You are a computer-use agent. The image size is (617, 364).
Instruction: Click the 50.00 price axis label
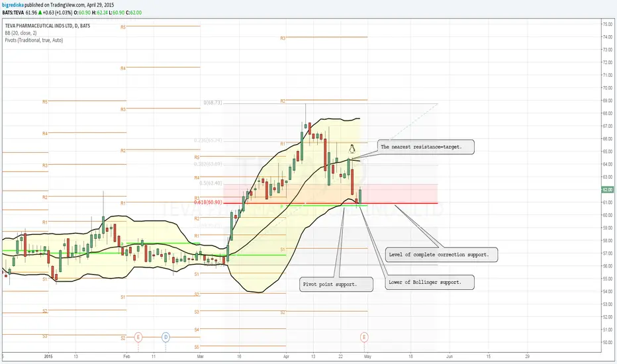(607, 342)
